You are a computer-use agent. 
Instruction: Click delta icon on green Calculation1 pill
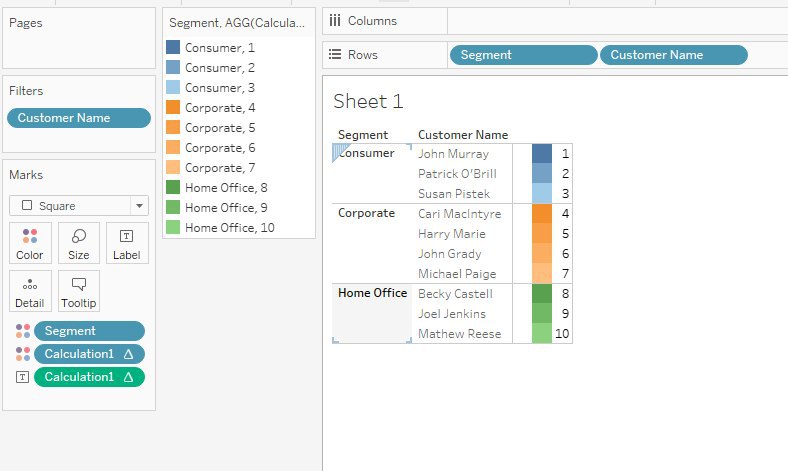coord(128,377)
